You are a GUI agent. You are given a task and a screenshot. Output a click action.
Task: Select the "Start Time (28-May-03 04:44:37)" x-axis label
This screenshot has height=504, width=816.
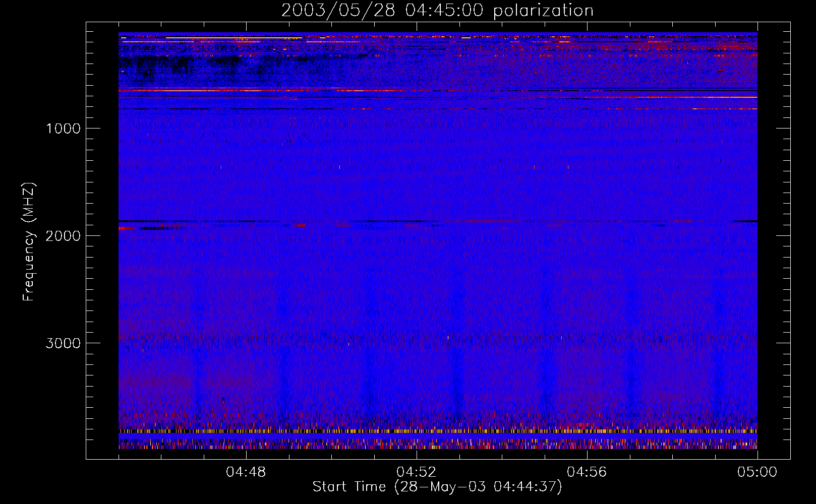437,487
